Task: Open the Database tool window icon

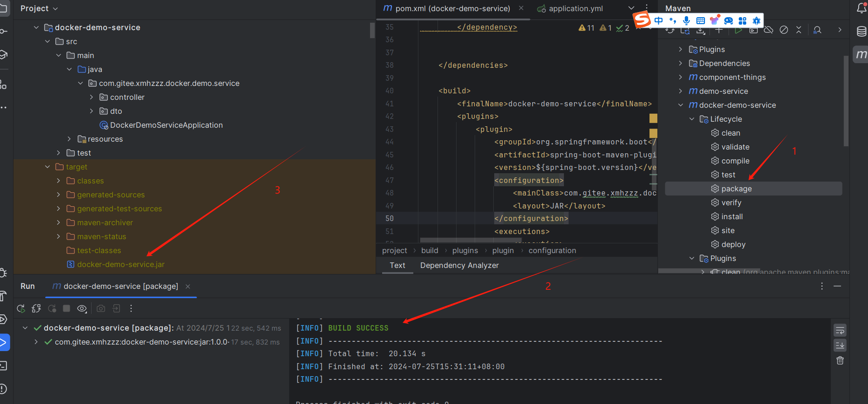Action: pos(861,31)
